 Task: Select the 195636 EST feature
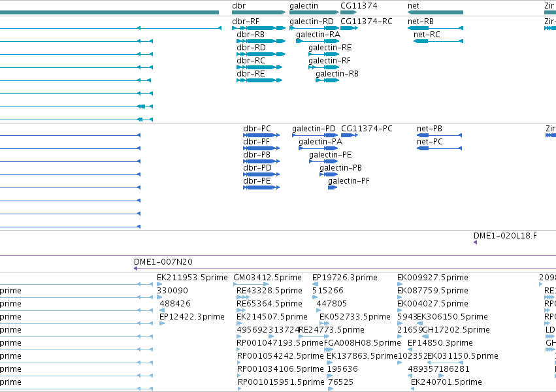pyautogui.click(x=330, y=376)
